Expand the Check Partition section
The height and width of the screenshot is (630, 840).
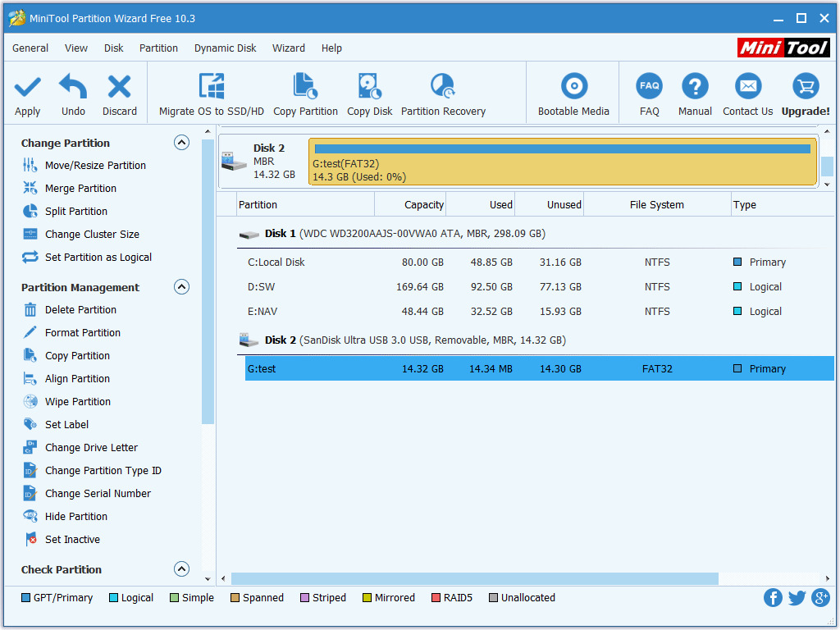(x=182, y=569)
